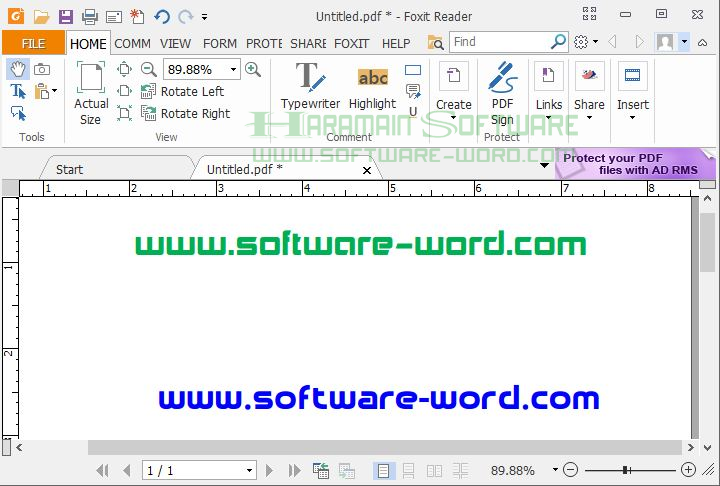Click the status bar zoom out minus button
The image size is (720, 486).
coord(570,470)
